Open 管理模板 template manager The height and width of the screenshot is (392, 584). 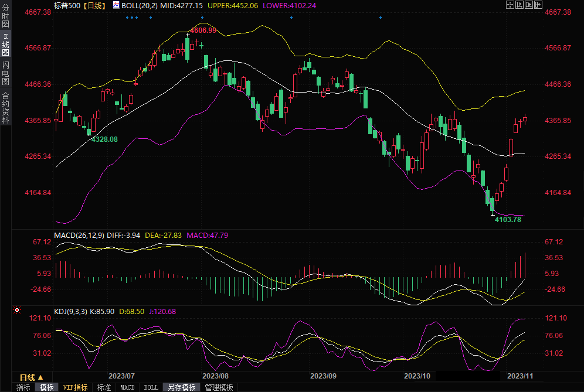(219, 387)
